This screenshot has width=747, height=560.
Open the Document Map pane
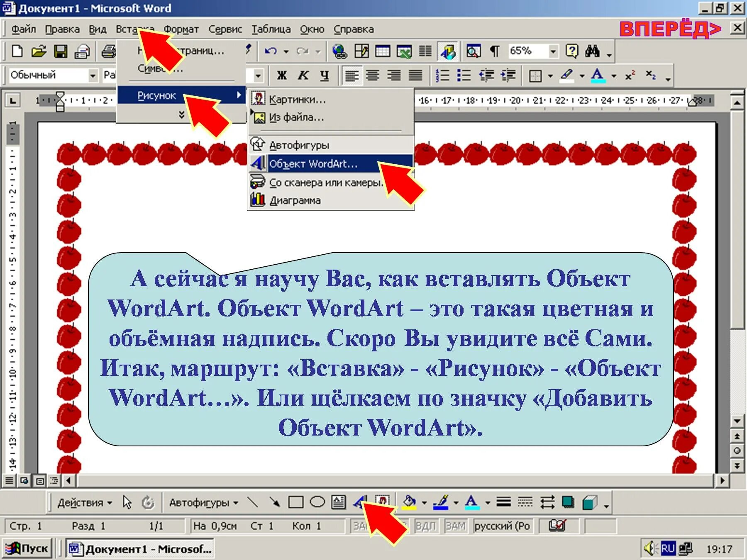(x=473, y=51)
